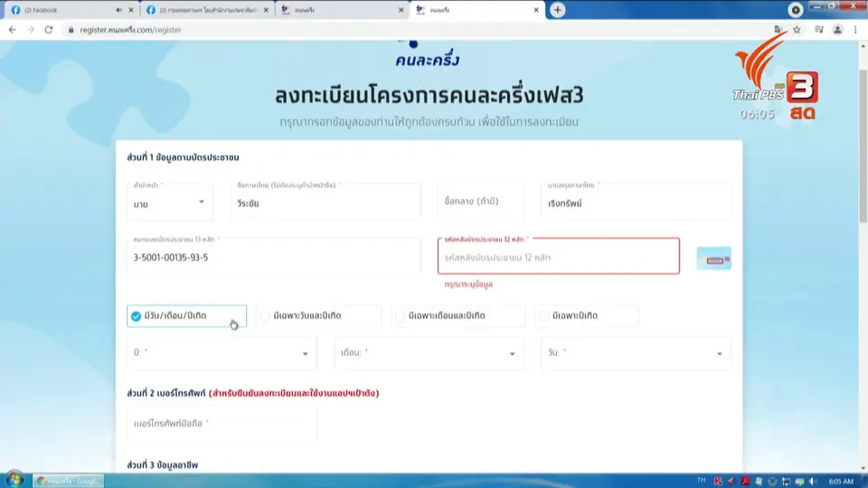Select the มีเฉพาะเดือนและปีเกิด option
Viewport: 868px width, 488px height.
458,316
